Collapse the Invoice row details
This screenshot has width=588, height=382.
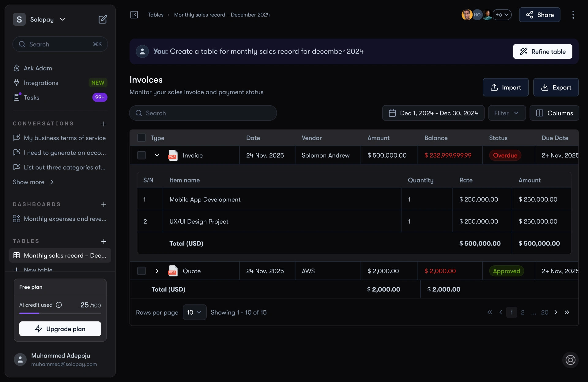(x=157, y=155)
